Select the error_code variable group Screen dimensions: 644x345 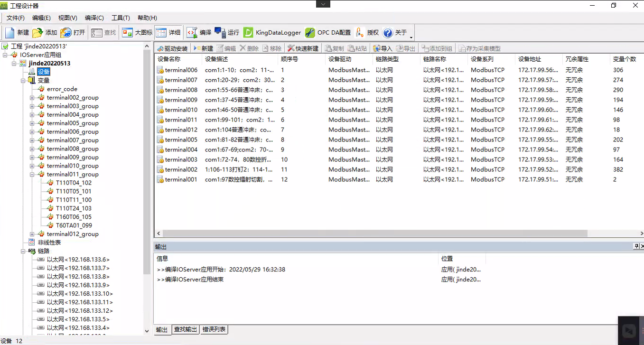pyautogui.click(x=62, y=89)
